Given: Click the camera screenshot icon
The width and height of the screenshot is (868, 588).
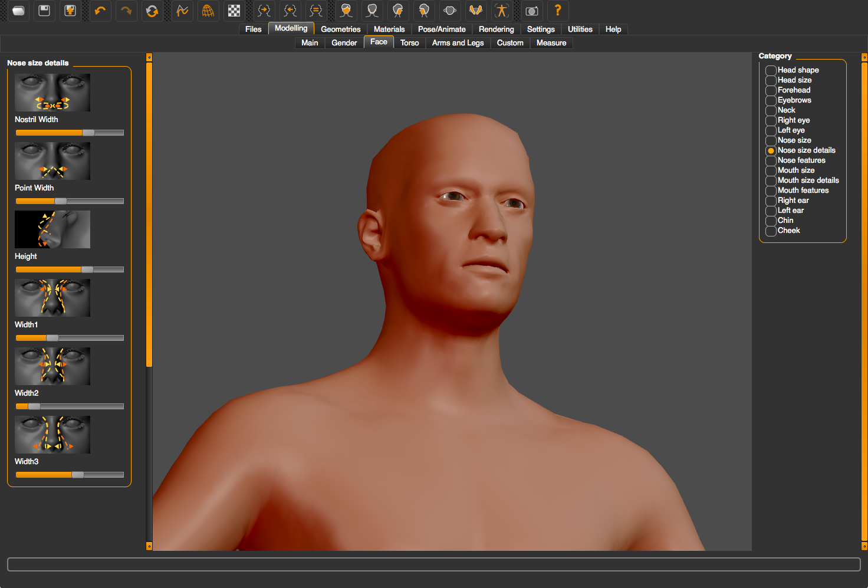Looking at the screenshot, I should [531, 11].
